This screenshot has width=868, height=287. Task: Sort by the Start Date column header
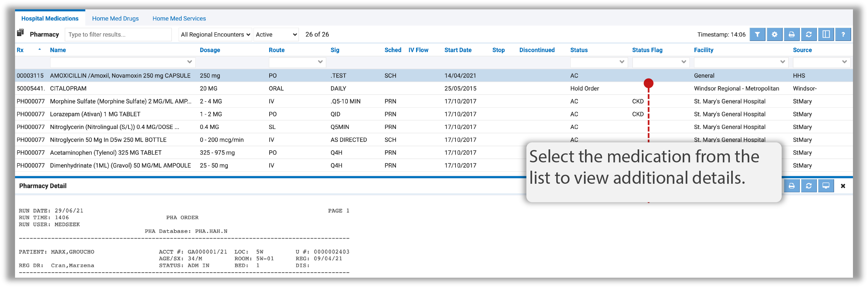tap(458, 50)
